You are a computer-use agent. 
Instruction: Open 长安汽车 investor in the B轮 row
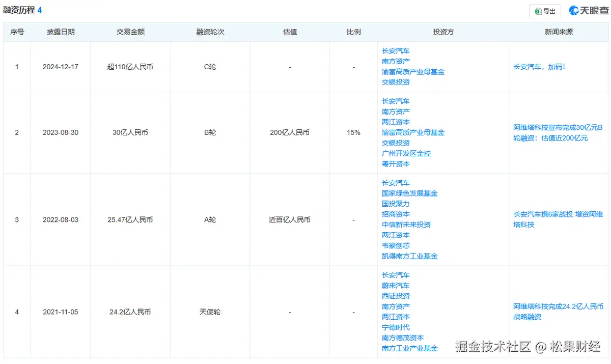[x=396, y=101]
